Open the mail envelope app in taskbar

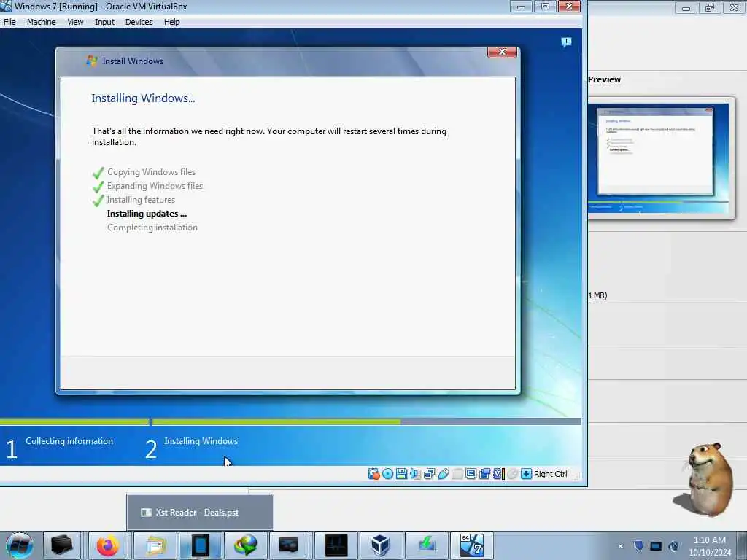156,545
